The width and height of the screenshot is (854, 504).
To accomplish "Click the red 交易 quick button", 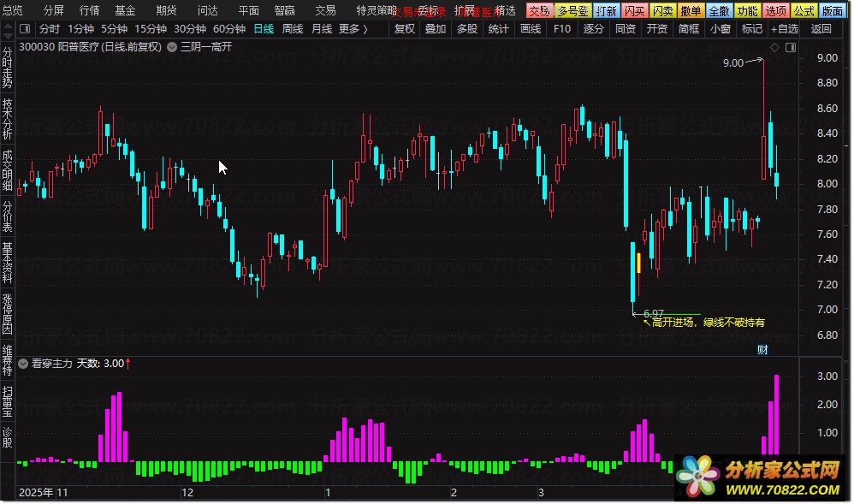I will pos(539,11).
